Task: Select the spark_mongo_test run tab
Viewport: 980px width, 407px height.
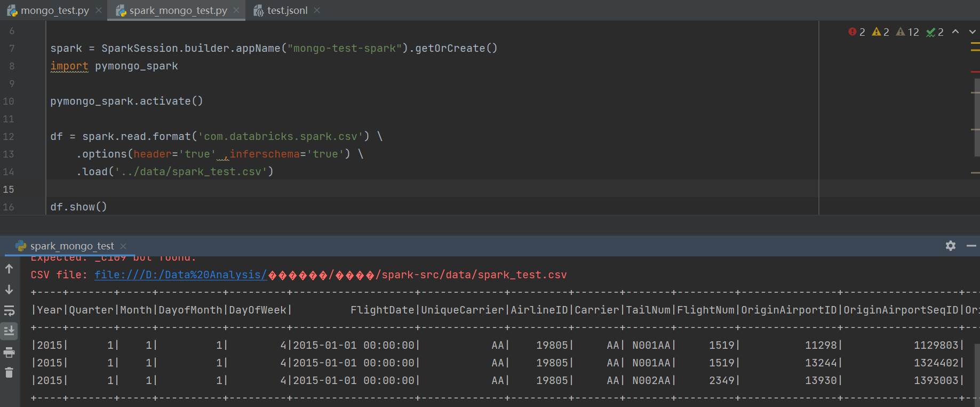Action: point(71,246)
